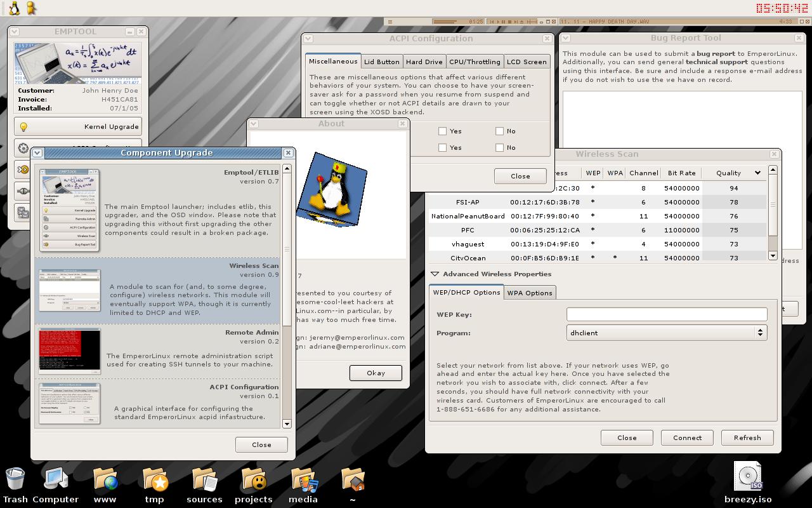
Task: Open the projects folder icon
Action: pos(254,479)
